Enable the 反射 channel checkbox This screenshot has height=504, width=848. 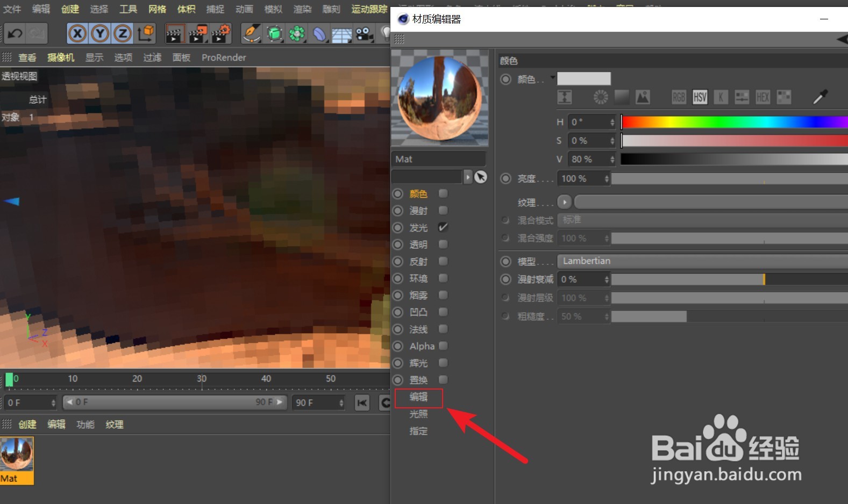(443, 261)
